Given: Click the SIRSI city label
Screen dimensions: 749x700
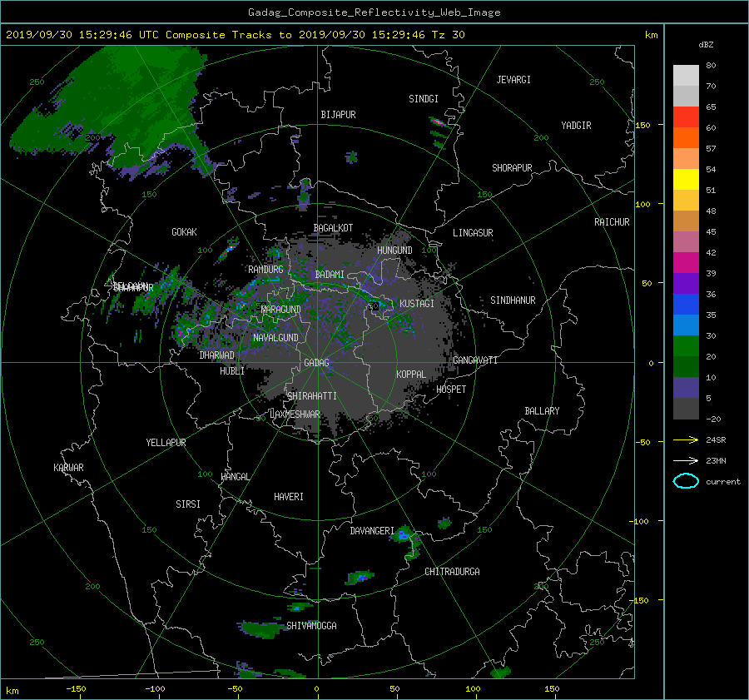Looking at the screenshot, I should tap(188, 504).
